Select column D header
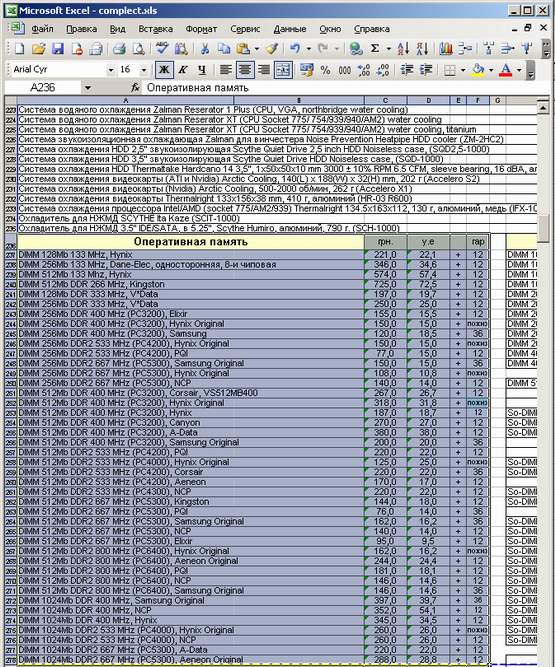555x667 pixels. (428, 100)
